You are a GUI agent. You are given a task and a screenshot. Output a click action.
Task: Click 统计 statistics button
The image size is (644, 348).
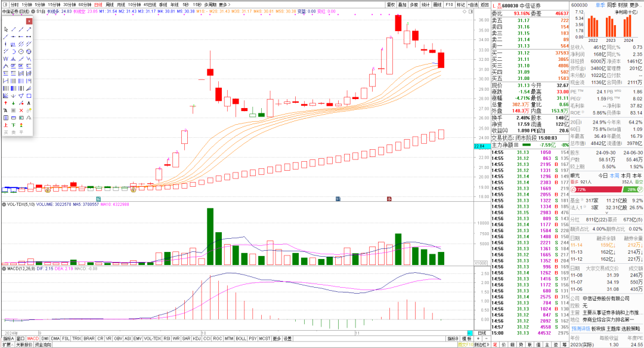(426, 5)
